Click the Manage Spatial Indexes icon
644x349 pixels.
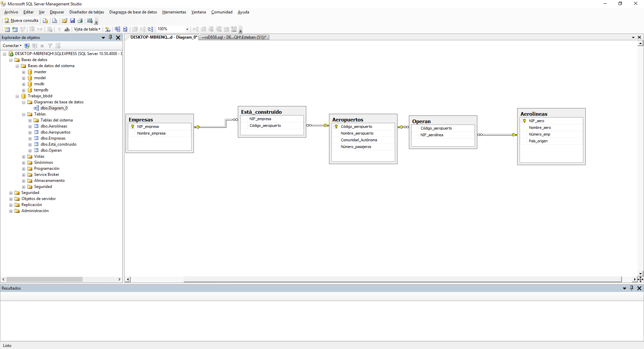(234, 29)
